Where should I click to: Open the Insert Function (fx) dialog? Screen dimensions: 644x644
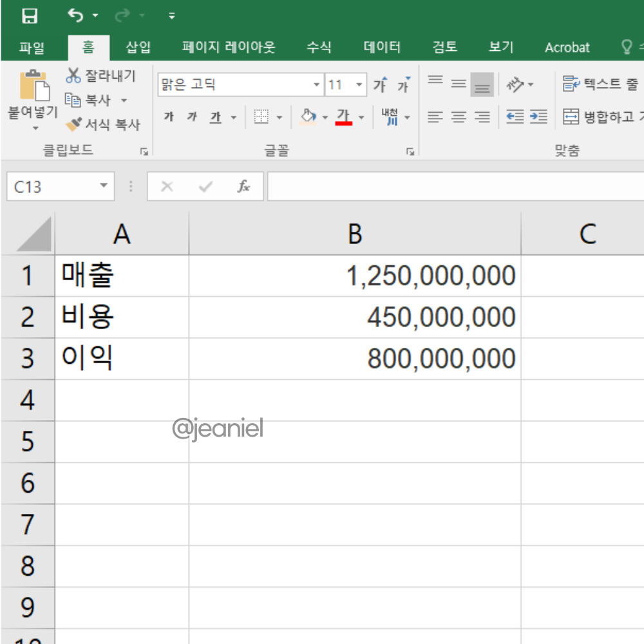click(x=243, y=187)
